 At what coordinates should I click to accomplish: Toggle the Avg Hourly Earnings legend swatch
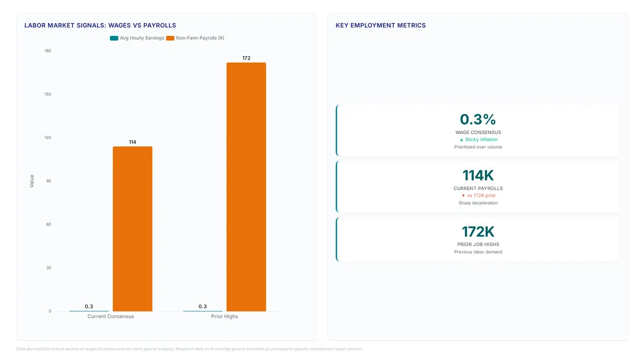tap(114, 38)
